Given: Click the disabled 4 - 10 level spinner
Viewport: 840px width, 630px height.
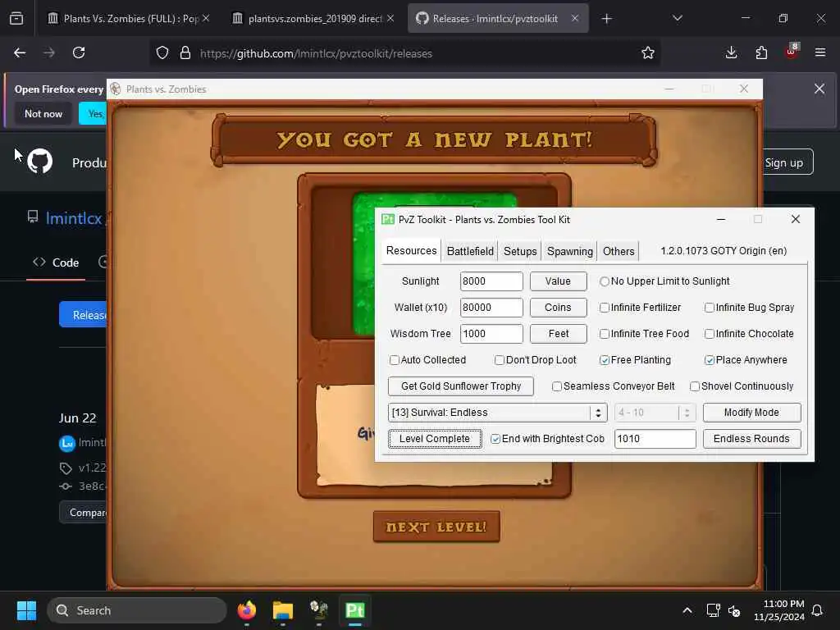Looking at the screenshot, I should coord(655,413).
